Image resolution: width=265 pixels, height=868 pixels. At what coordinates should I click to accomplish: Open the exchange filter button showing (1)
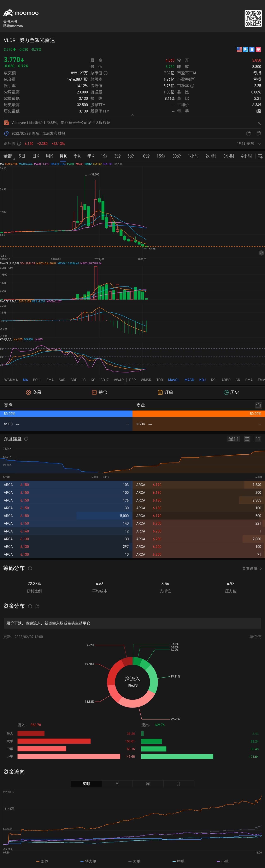(x=233, y=439)
